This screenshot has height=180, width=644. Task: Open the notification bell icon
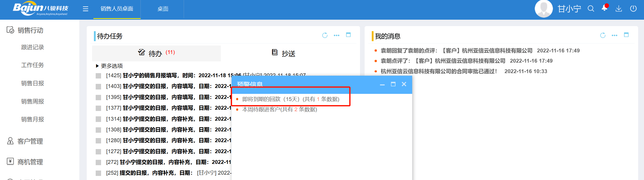pos(604,8)
